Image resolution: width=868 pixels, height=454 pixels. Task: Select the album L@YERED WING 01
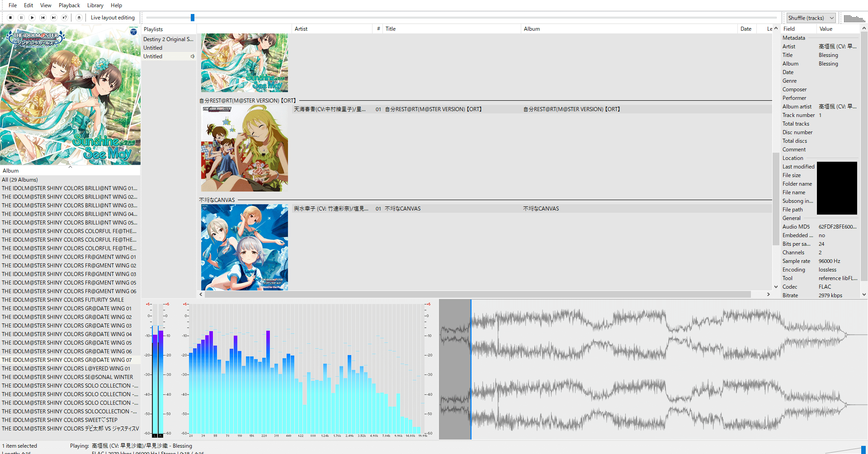click(x=70, y=369)
